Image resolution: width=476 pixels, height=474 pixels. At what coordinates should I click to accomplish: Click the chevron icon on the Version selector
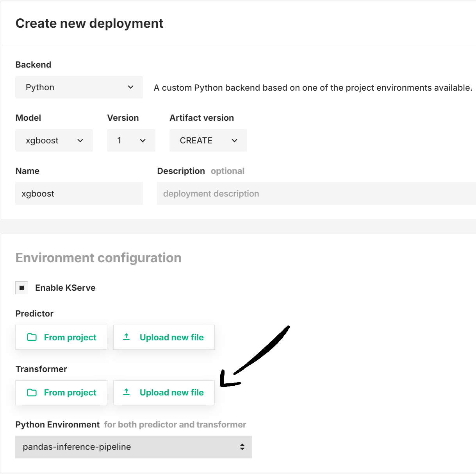pos(143,140)
